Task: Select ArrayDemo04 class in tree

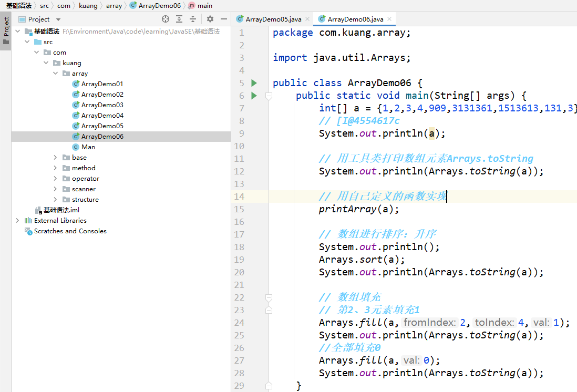Action: coord(102,115)
